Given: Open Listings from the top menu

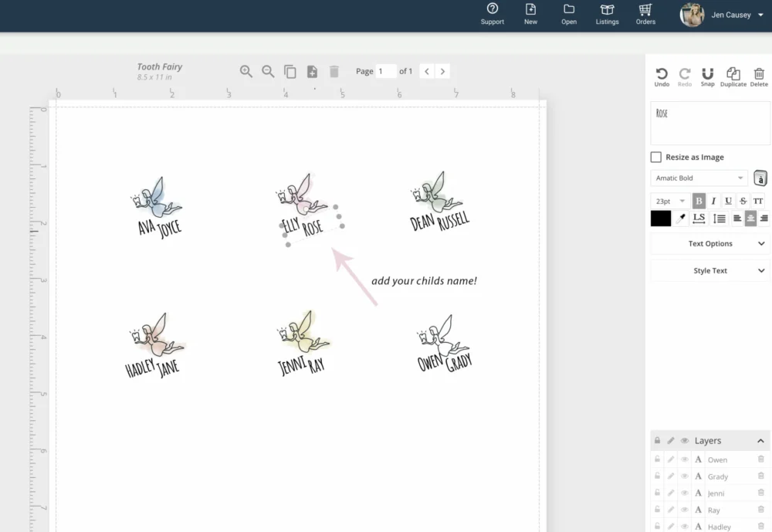Looking at the screenshot, I should click(x=607, y=14).
